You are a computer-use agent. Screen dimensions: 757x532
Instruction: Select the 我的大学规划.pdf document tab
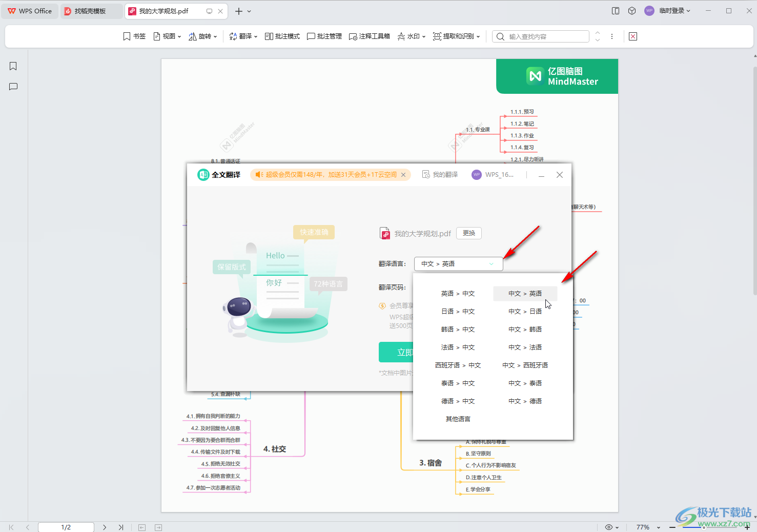click(x=163, y=11)
